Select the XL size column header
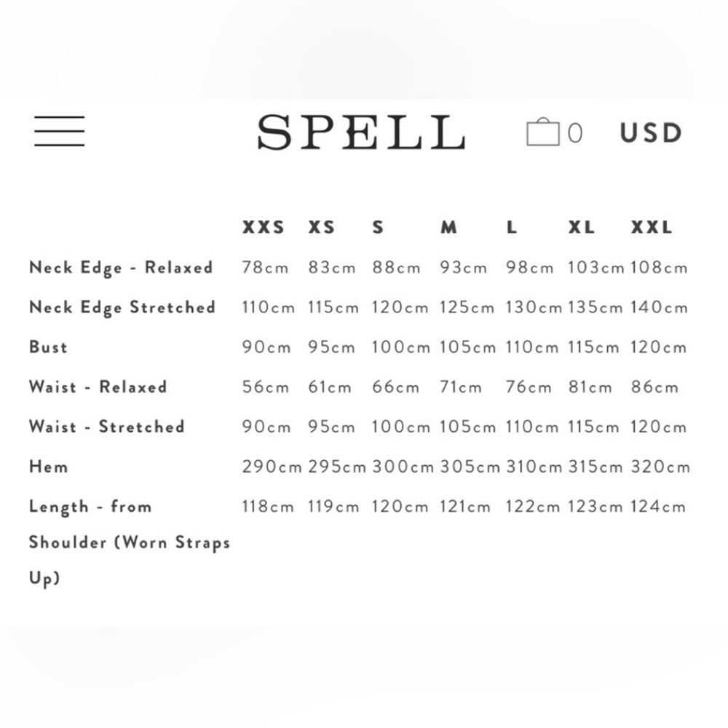The height and width of the screenshot is (728, 728). coord(581,227)
